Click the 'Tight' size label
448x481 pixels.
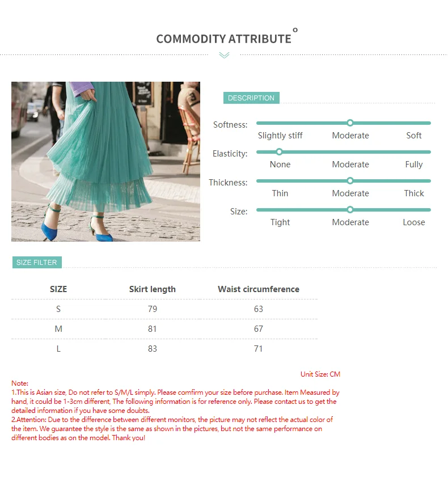280,222
